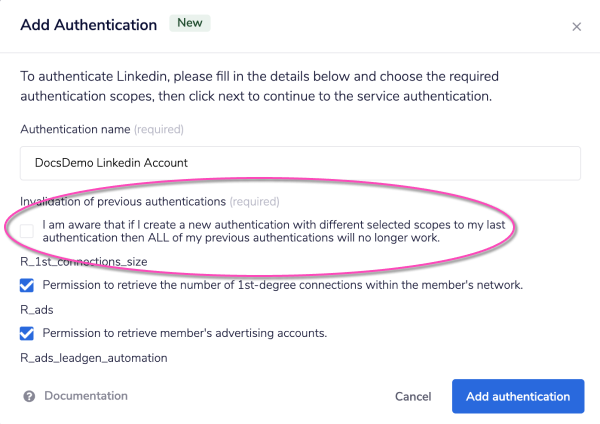Click the "I am aware" acknowledgment text

click(x=270, y=232)
